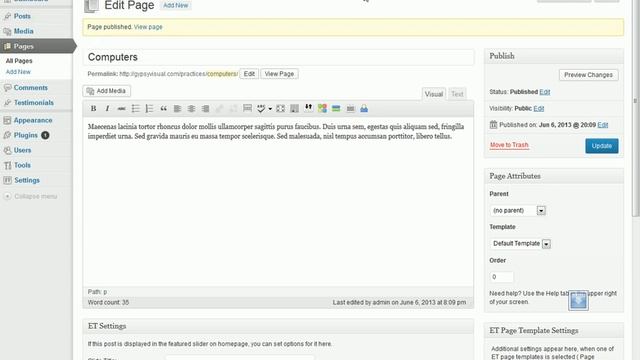Image resolution: width=640 pixels, height=360 pixels.
Task: Align text center
Action: 191,109
